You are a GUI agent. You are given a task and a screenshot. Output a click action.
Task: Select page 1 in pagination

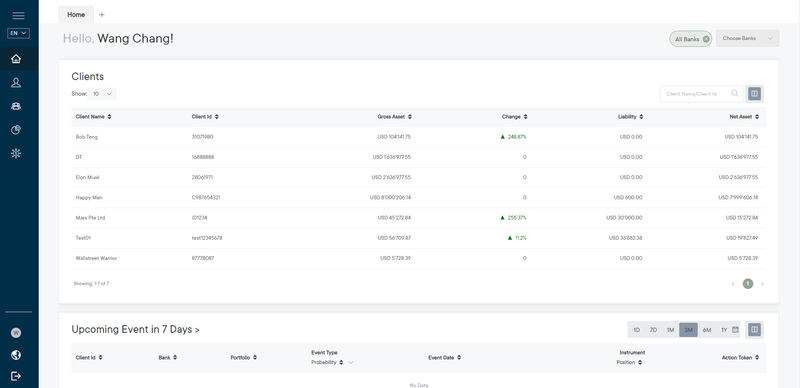tap(747, 284)
